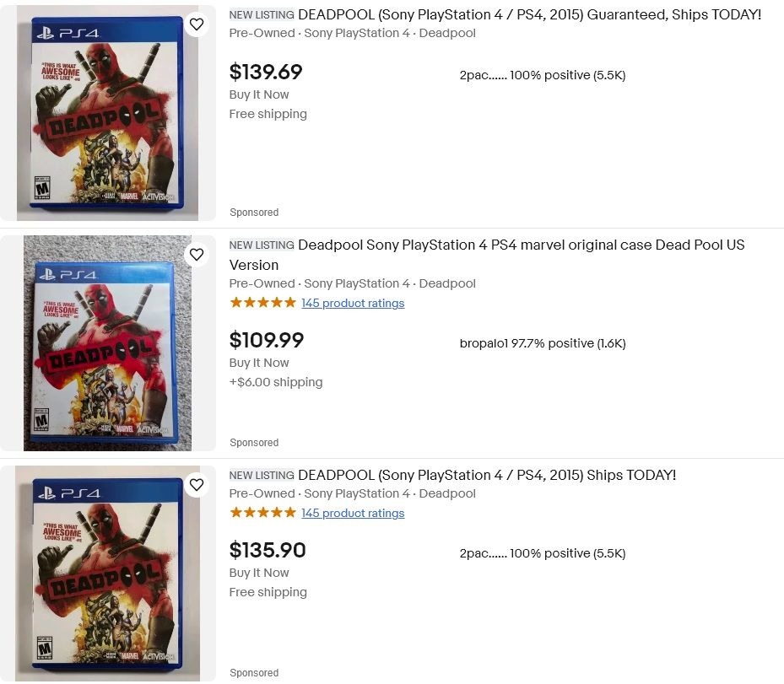
Task: Open 145 product ratings for the $109.99 listing
Action: (353, 303)
